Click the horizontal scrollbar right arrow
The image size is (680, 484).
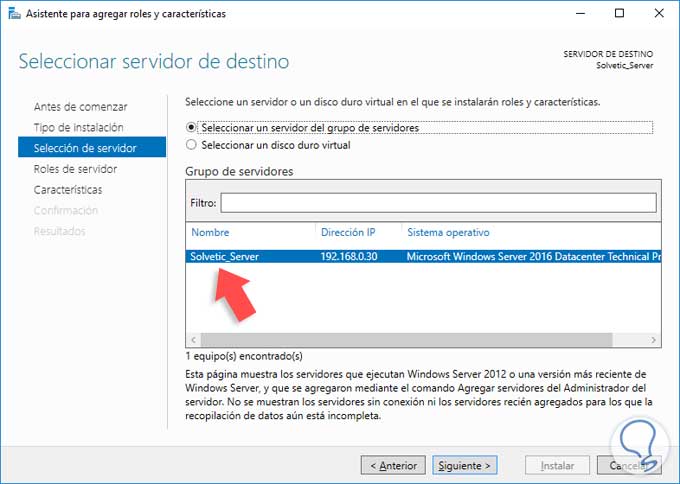point(654,340)
